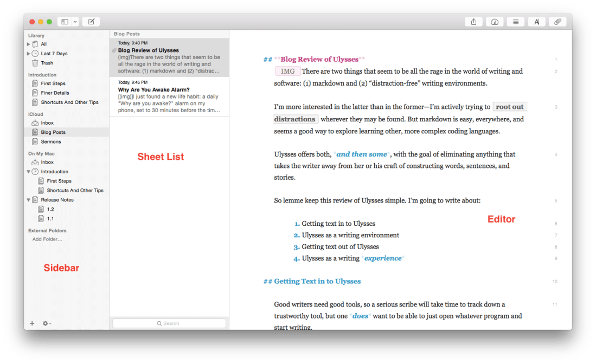Open the gear settings dropdown in sidebar
Screen dimensions: 596x364
click(47, 323)
